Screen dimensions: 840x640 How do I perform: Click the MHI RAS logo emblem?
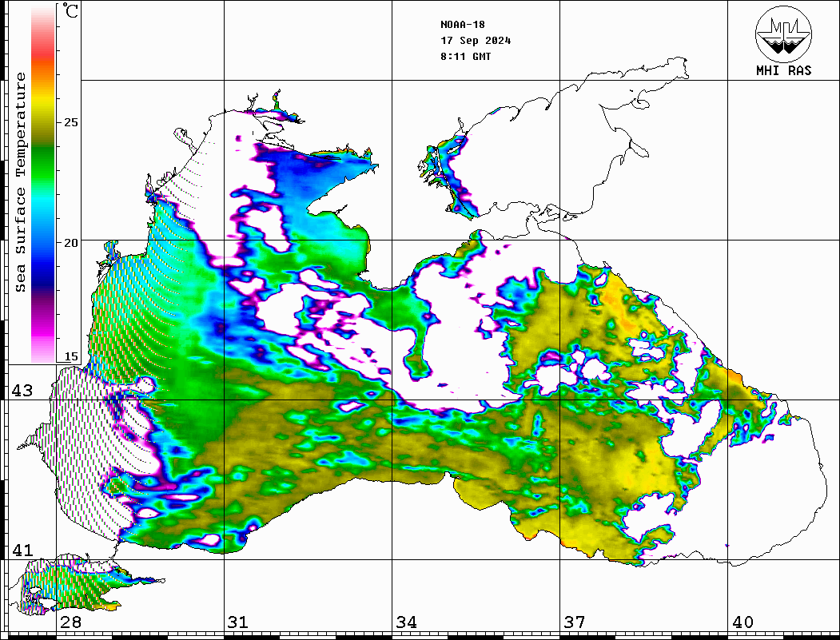(784, 34)
